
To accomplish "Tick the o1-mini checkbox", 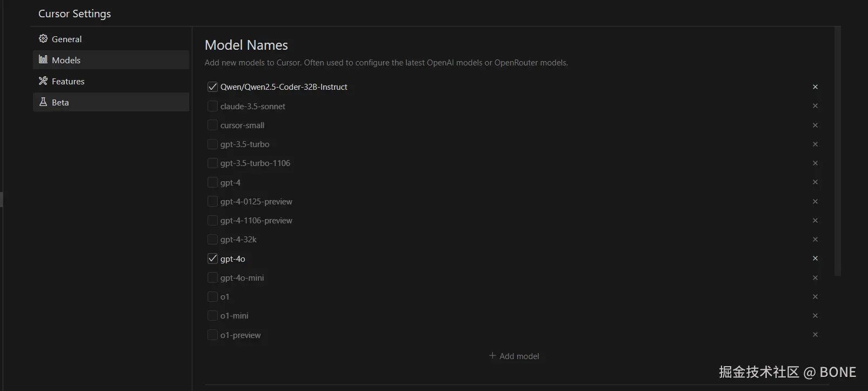I will pos(212,316).
